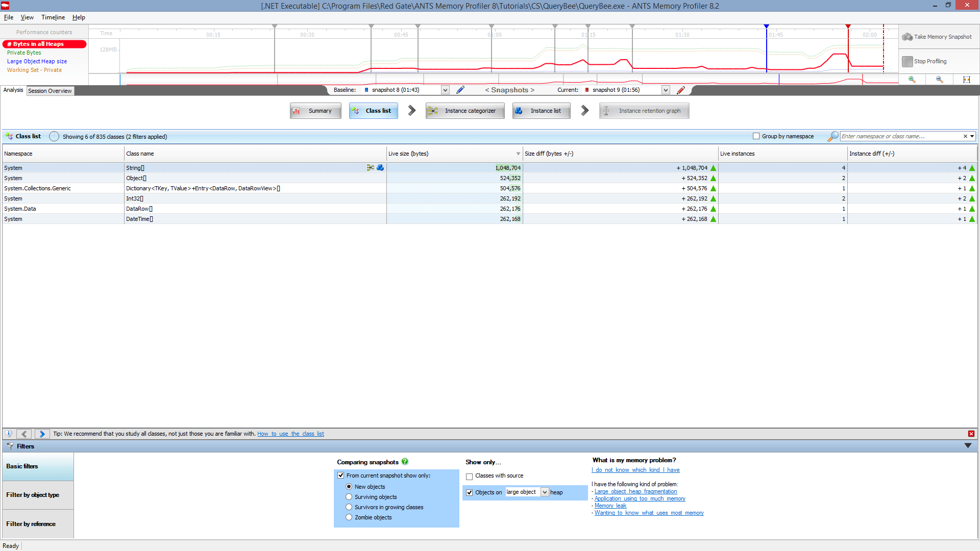The image size is (980, 551).
Task: Click the Take Memory Snapshot camera icon
Action: coord(907,37)
